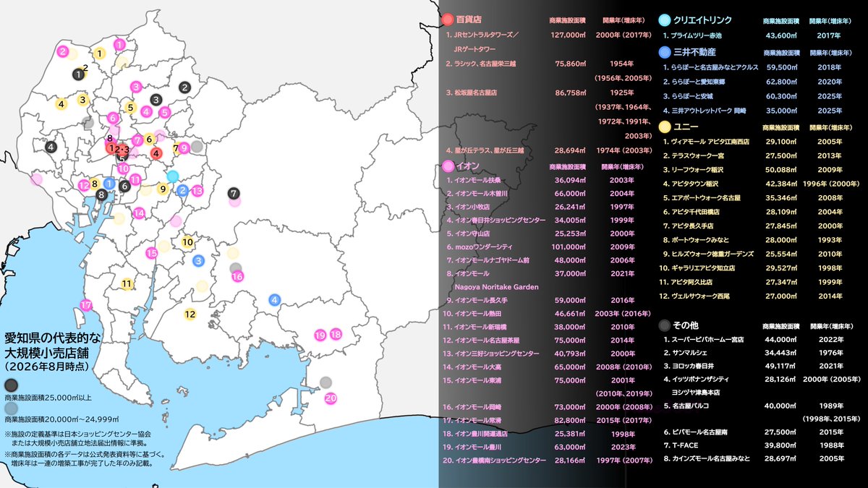The image size is (868, 488).
Task: Click the イオン category heading
Action: coord(468,166)
